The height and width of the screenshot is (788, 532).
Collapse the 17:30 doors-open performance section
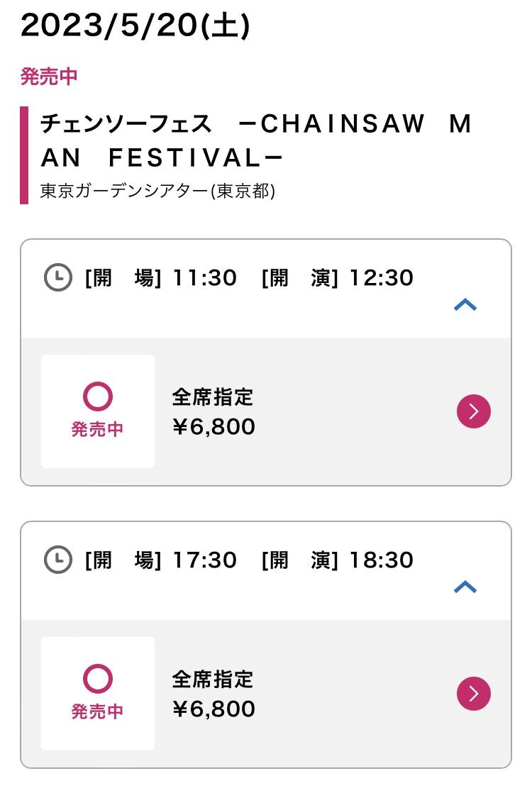pyautogui.click(x=465, y=587)
